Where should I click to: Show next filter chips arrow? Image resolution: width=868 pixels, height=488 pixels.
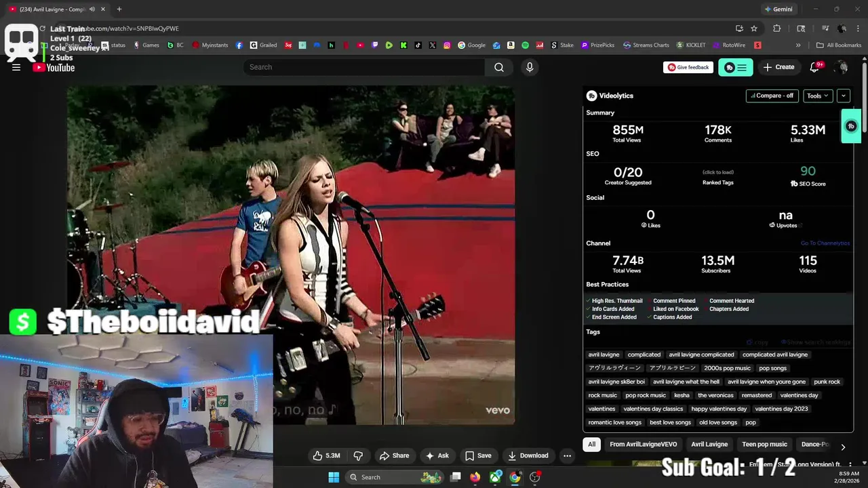click(x=843, y=447)
